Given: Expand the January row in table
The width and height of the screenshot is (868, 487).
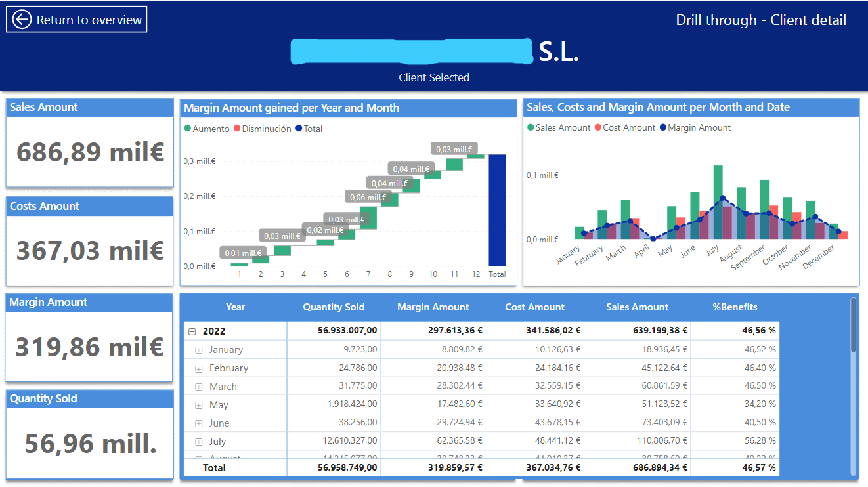Looking at the screenshot, I should [x=199, y=350].
